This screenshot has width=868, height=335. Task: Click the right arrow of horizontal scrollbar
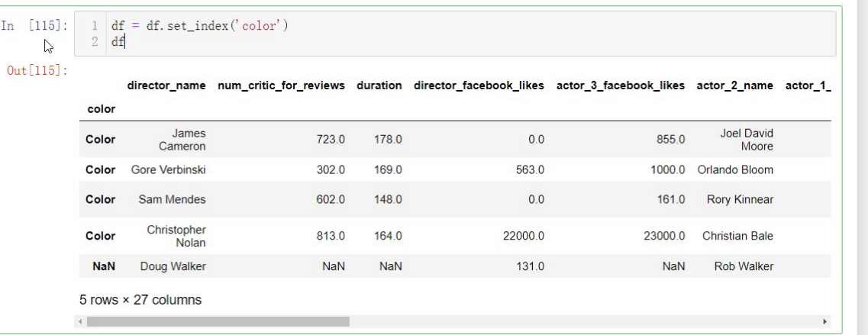coord(824,322)
